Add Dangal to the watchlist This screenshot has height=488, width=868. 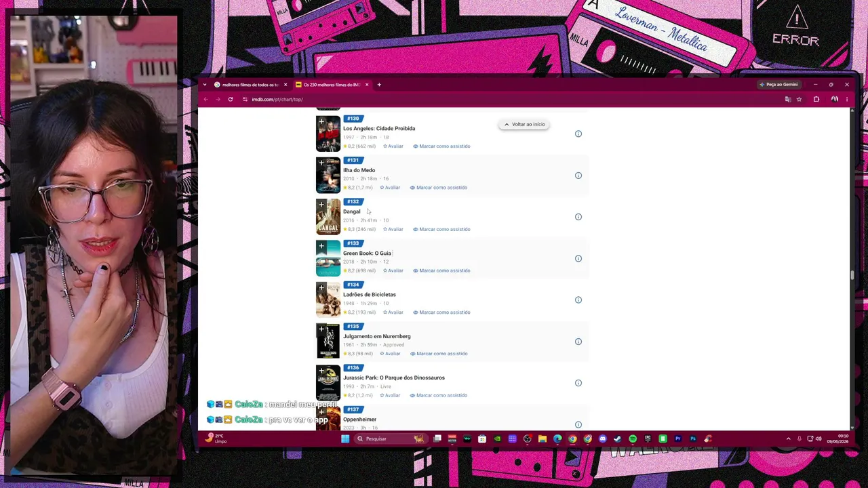pyautogui.click(x=321, y=205)
